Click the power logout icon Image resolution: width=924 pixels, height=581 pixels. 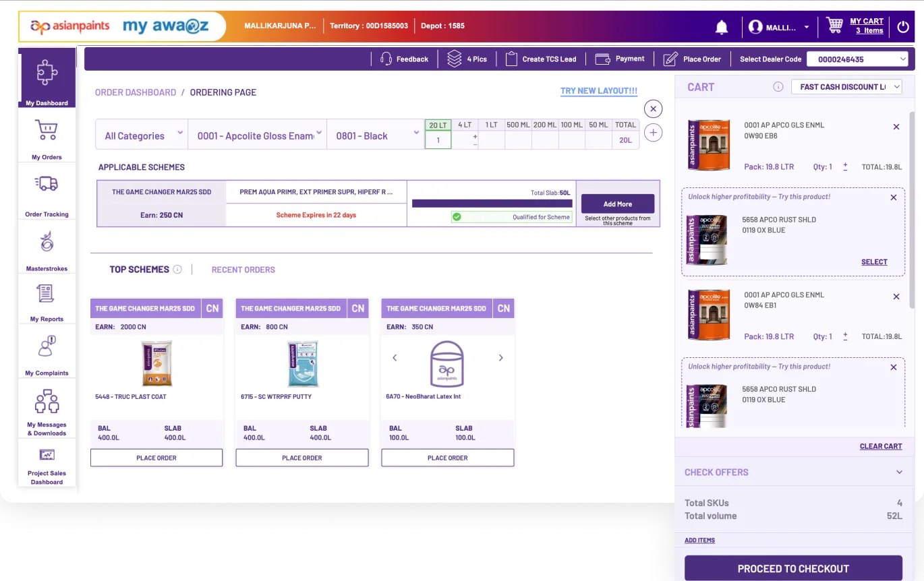(x=903, y=28)
